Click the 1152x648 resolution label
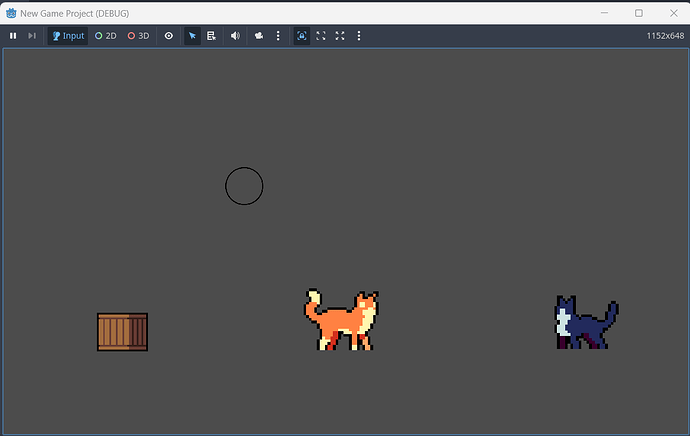The image size is (690, 436). pyautogui.click(x=665, y=36)
